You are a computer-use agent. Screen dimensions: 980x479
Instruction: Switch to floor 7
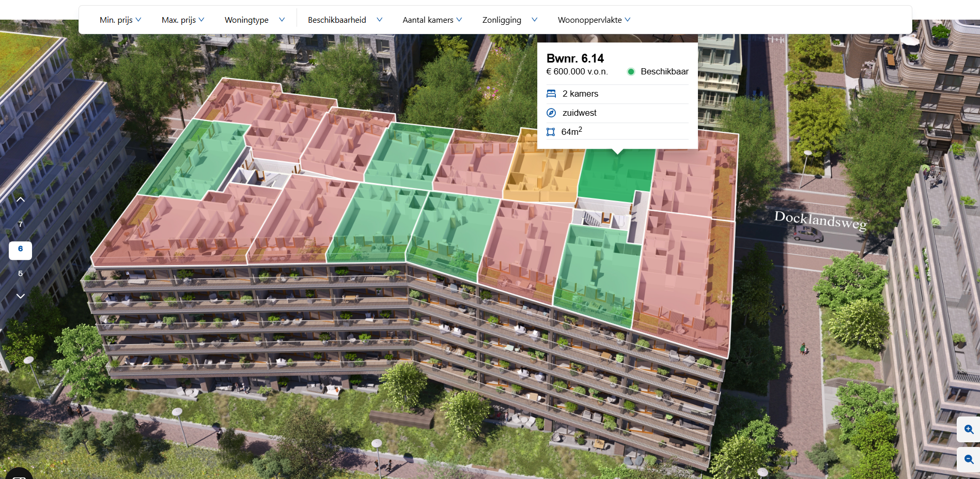(x=21, y=224)
